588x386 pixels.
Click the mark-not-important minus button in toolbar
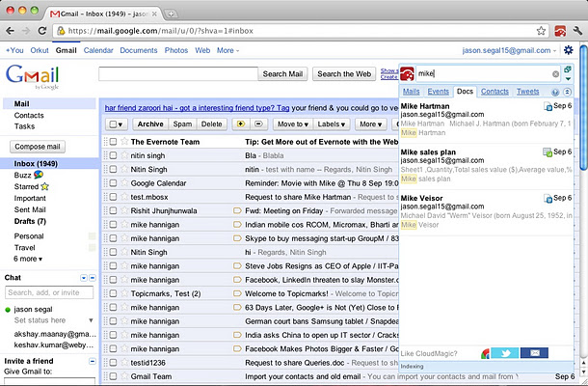click(258, 124)
